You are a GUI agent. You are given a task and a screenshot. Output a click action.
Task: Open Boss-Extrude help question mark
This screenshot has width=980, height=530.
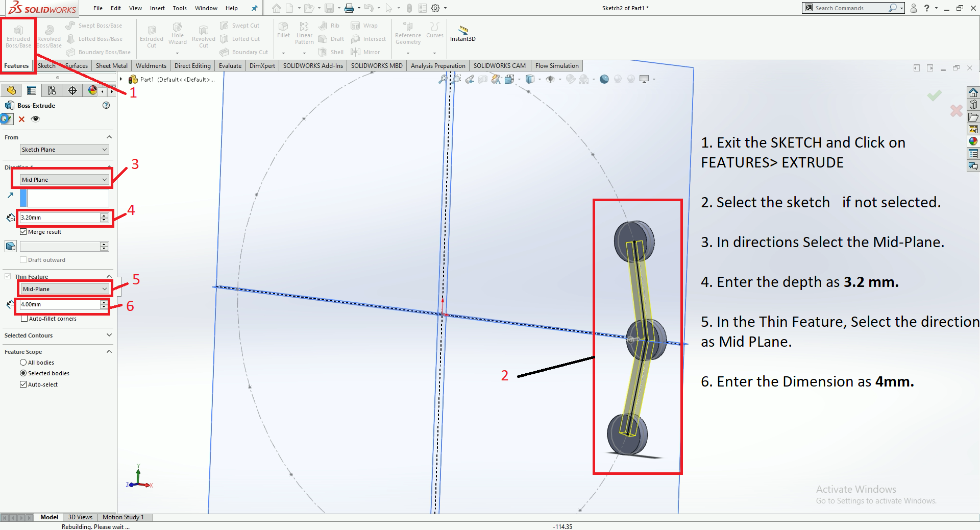point(106,105)
